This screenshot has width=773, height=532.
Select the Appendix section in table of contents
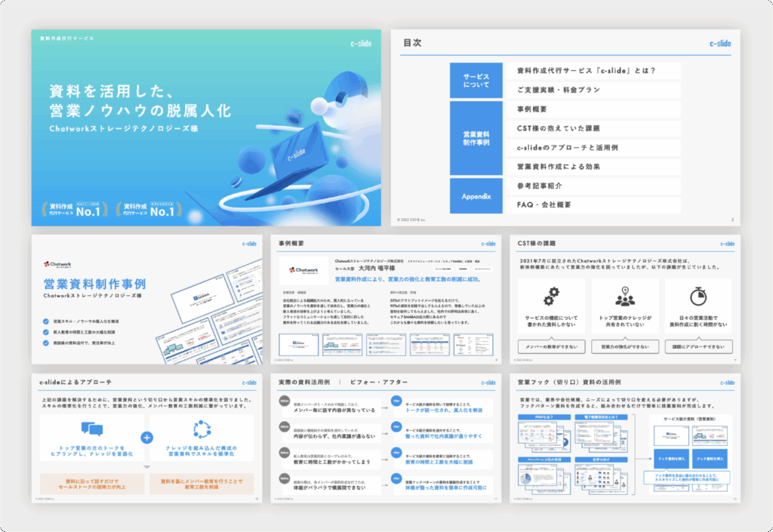pos(476,195)
